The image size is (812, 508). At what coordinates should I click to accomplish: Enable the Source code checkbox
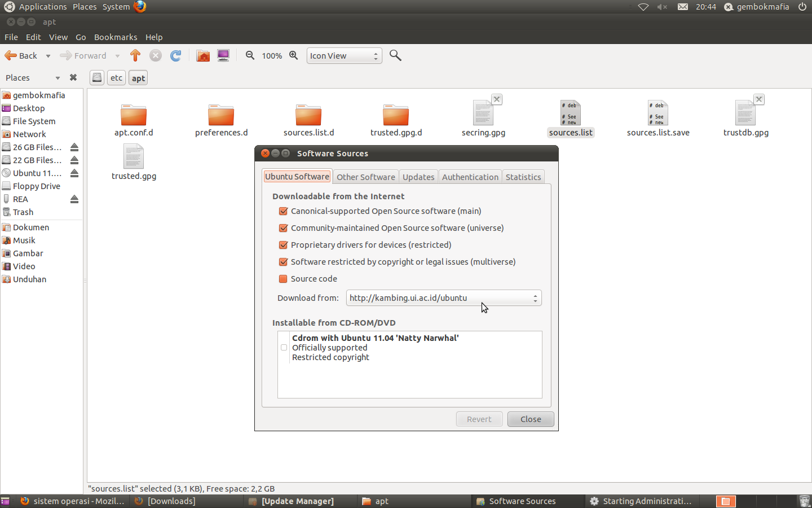click(x=284, y=279)
